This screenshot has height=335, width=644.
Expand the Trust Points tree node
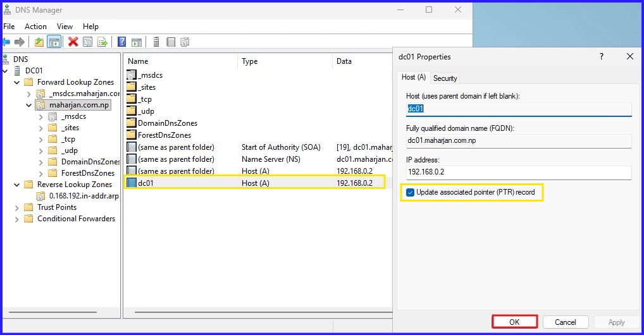pos(17,207)
